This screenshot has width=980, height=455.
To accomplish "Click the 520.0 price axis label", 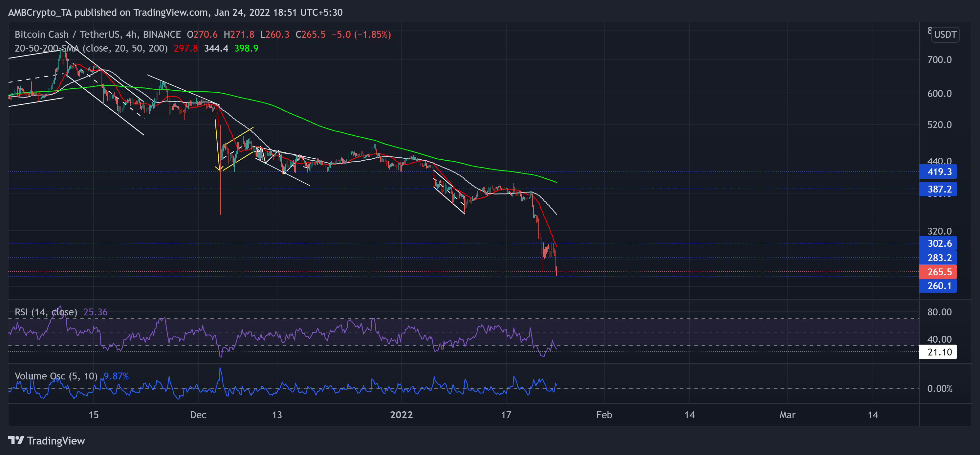I will pos(939,125).
